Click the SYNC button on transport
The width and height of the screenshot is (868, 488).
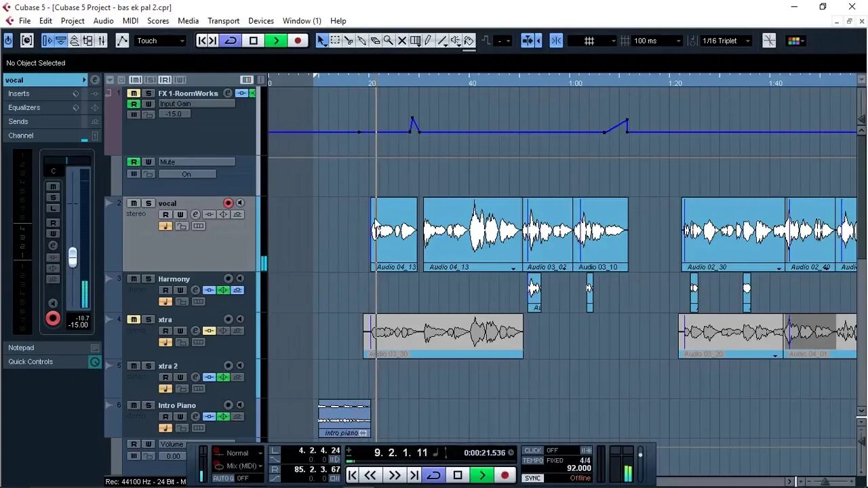click(533, 479)
